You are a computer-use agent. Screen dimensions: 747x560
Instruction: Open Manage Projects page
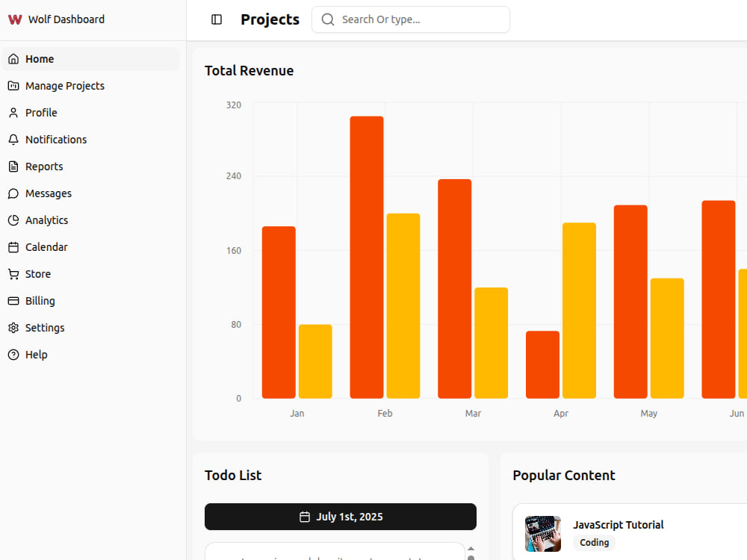[x=91, y=86]
